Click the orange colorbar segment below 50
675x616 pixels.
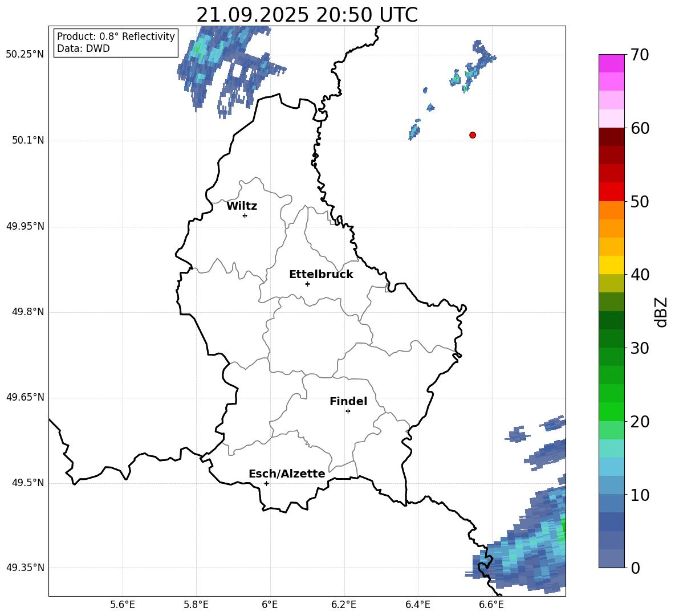point(611,210)
